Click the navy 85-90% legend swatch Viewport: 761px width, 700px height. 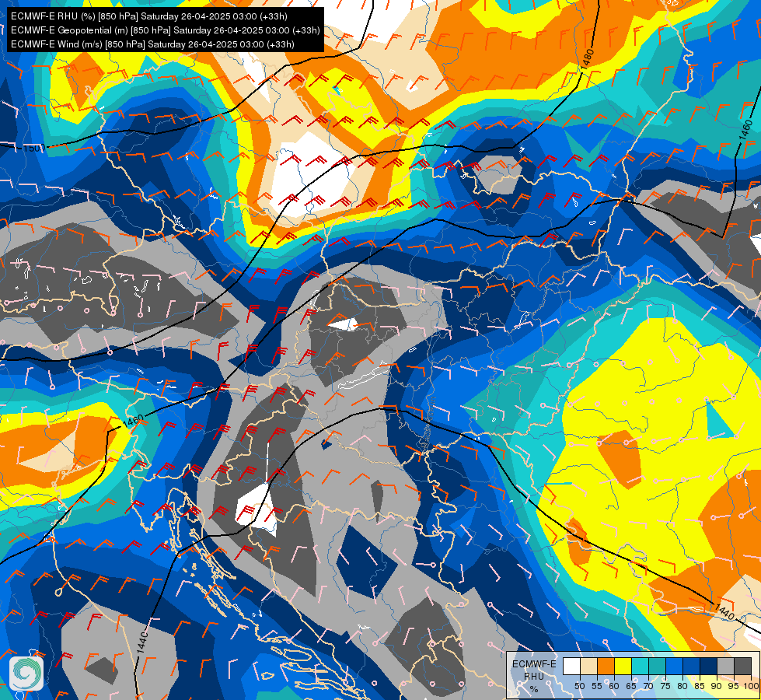pyautogui.click(x=709, y=666)
